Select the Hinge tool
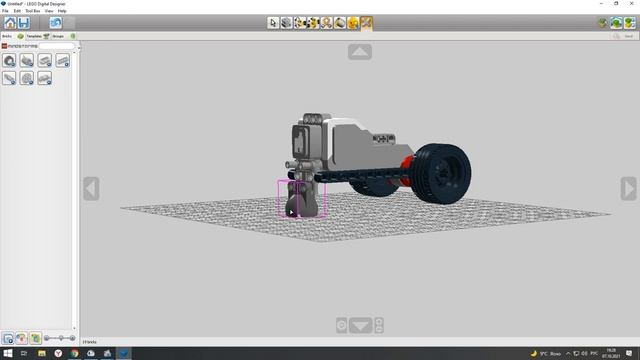This screenshot has width=640, height=360. click(300, 23)
